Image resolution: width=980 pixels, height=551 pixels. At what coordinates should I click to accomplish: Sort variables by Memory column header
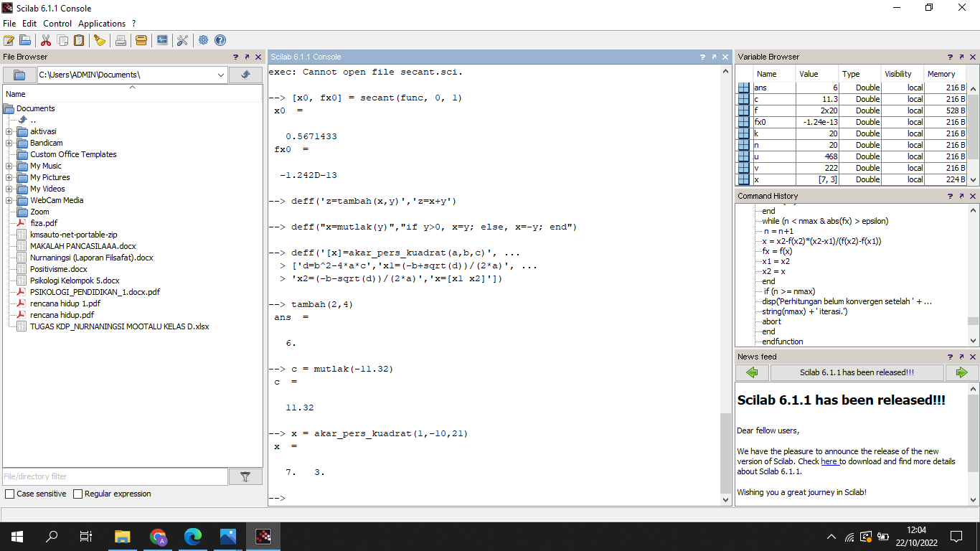pos(945,74)
